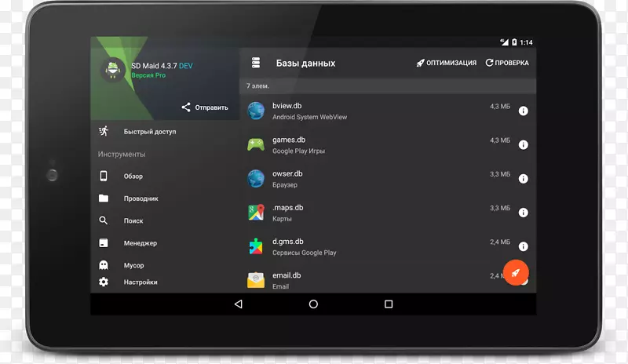628x364 pixels.
Task: Tap the Отправить share button
Action: click(205, 107)
